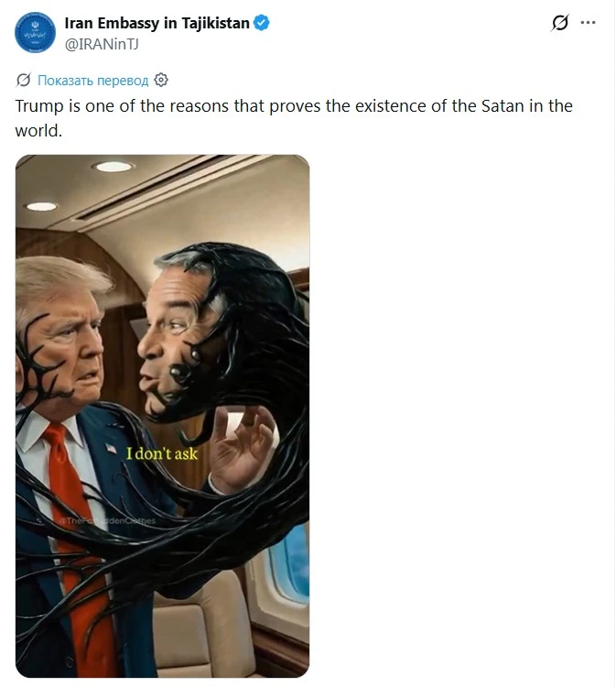Screen dimensions: 616x687
Task: Click the Показать перевод link
Action: (x=92, y=81)
